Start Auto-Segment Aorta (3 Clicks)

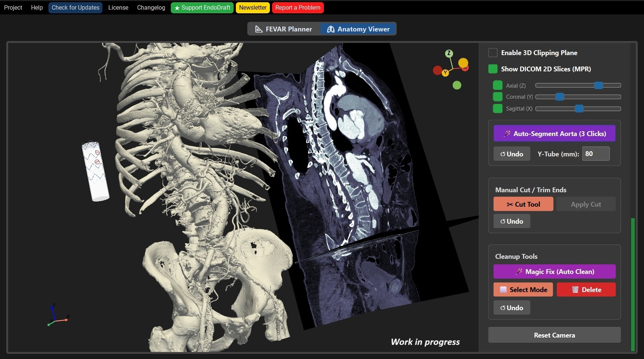pyautogui.click(x=554, y=133)
